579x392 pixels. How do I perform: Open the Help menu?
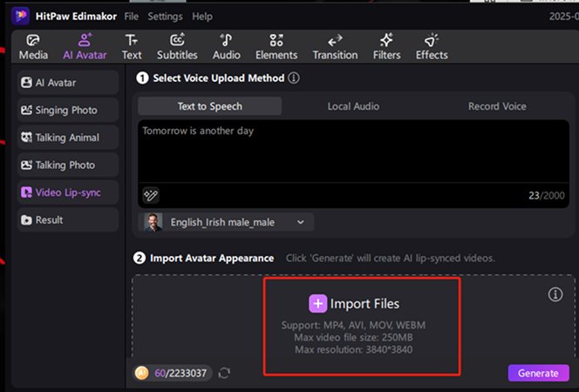coord(202,17)
